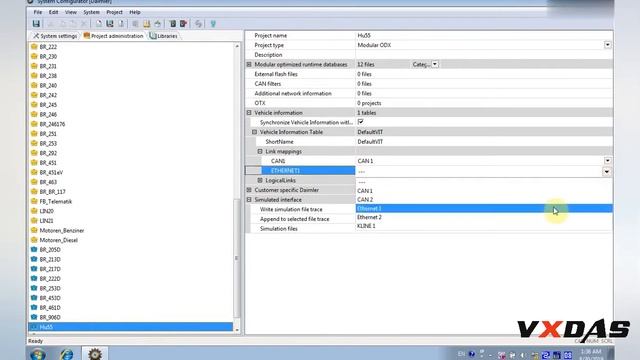Collapse the Vehicle information section
Screen dimensions: 640x360
point(249,113)
